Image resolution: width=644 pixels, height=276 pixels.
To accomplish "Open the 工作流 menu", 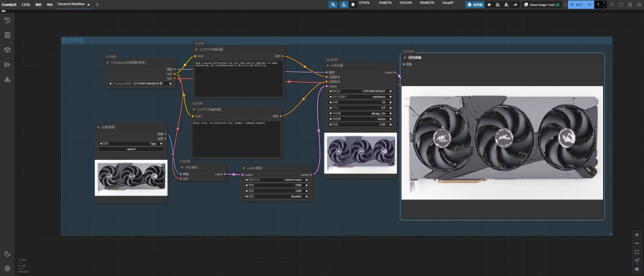I will [25, 5].
